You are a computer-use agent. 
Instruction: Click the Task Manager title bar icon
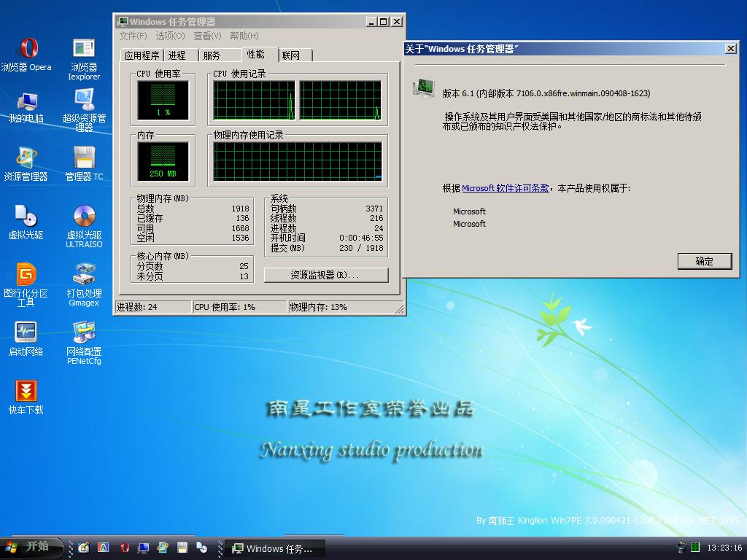(123, 21)
